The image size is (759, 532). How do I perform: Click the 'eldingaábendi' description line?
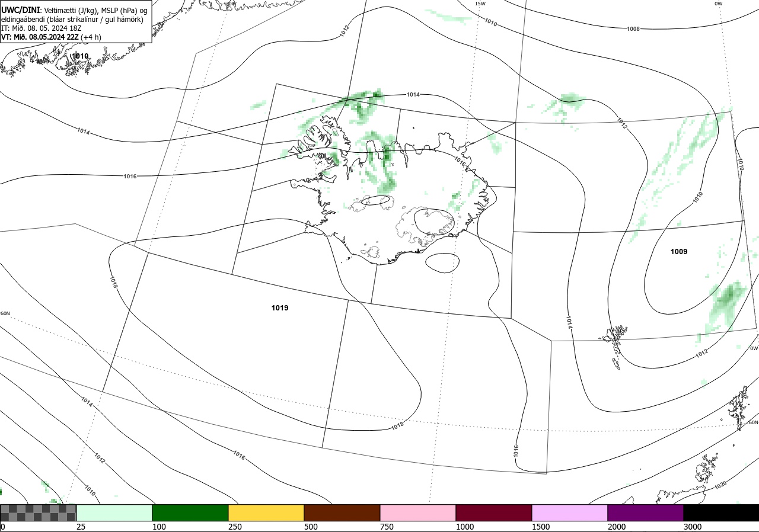72,20
